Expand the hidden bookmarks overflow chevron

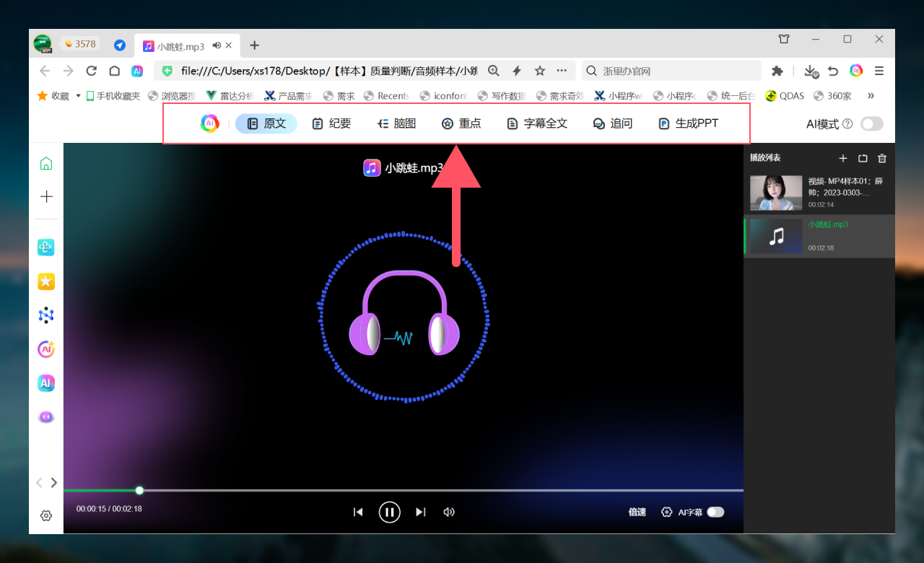click(x=871, y=95)
